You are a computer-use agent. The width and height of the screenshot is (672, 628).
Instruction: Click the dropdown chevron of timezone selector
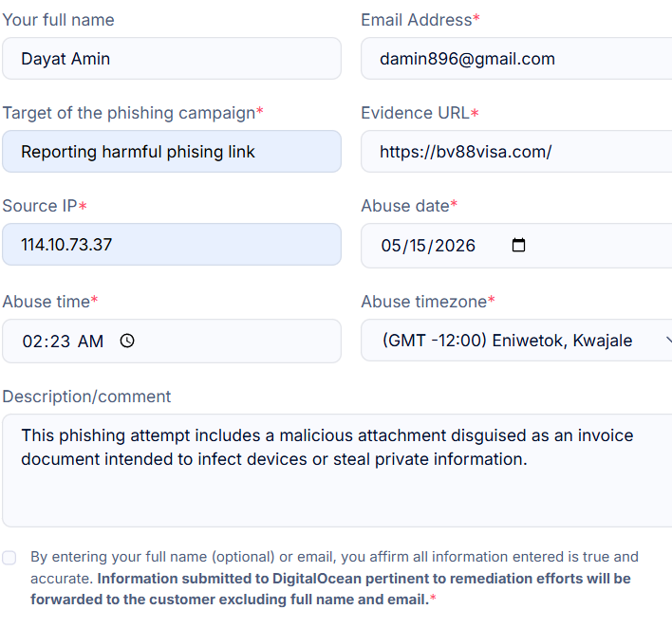tap(669, 341)
